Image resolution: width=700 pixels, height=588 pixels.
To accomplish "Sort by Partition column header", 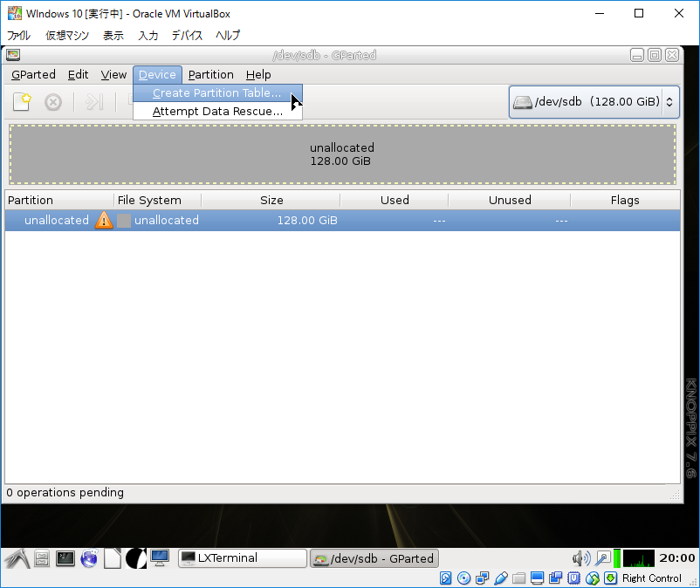I will (x=59, y=200).
